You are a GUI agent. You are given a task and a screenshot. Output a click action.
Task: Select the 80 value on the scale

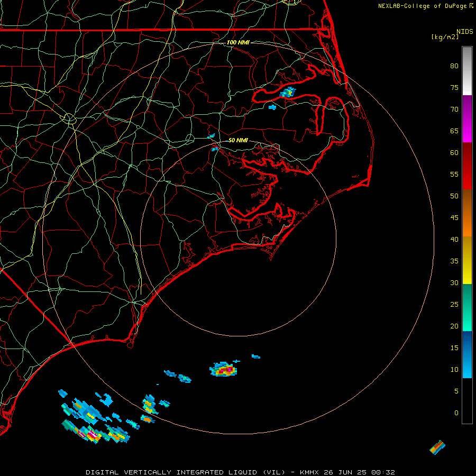(454, 66)
